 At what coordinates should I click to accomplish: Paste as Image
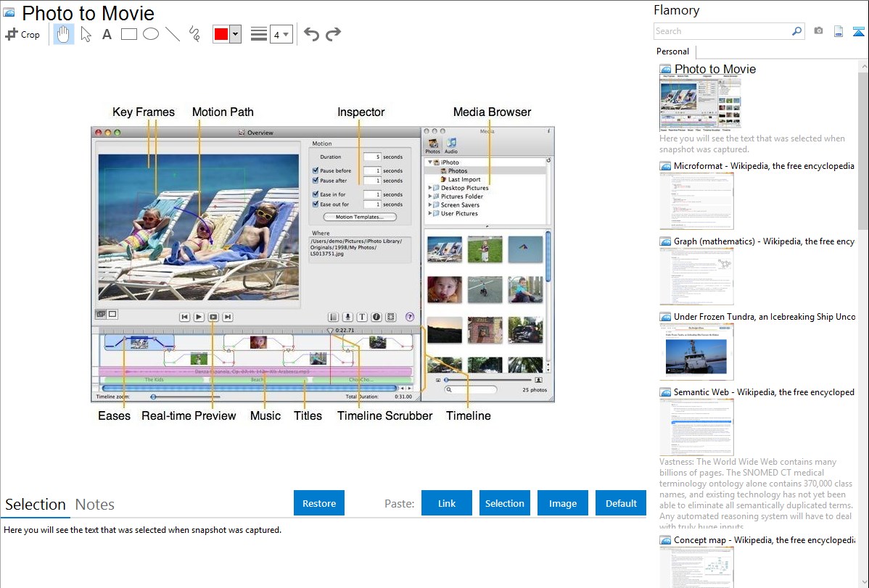(562, 503)
